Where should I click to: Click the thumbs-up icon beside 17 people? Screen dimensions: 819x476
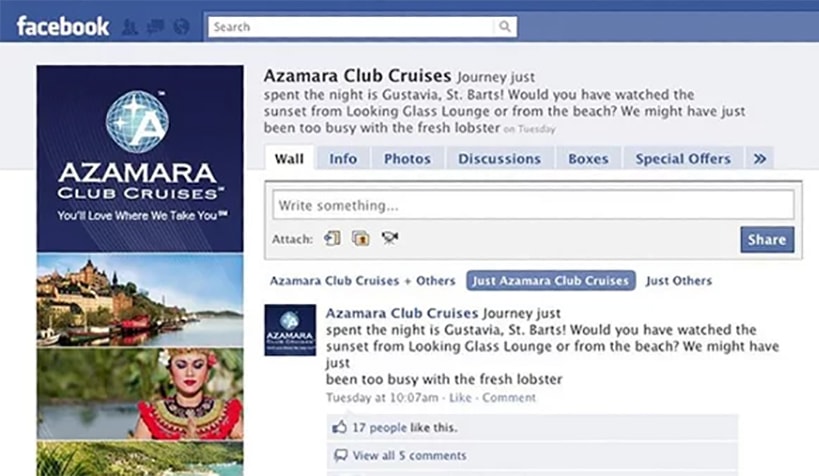[x=340, y=427]
